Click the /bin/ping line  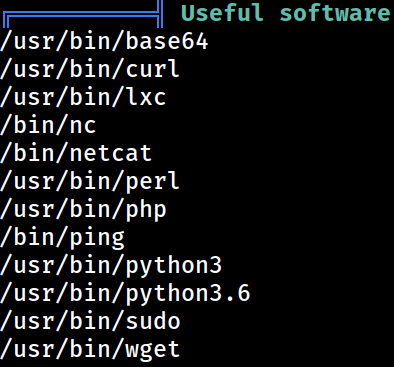[x=62, y=238]
